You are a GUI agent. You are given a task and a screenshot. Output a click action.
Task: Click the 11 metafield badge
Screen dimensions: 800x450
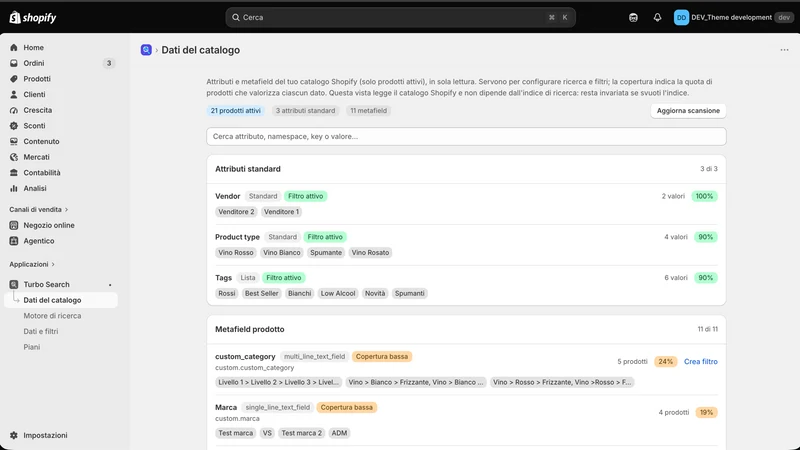[x=368, y=111]
